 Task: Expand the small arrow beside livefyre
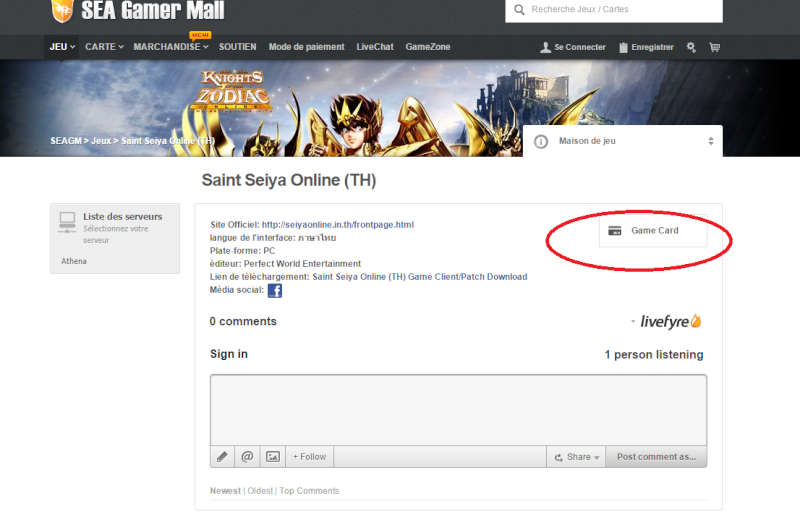pos(633,322)
